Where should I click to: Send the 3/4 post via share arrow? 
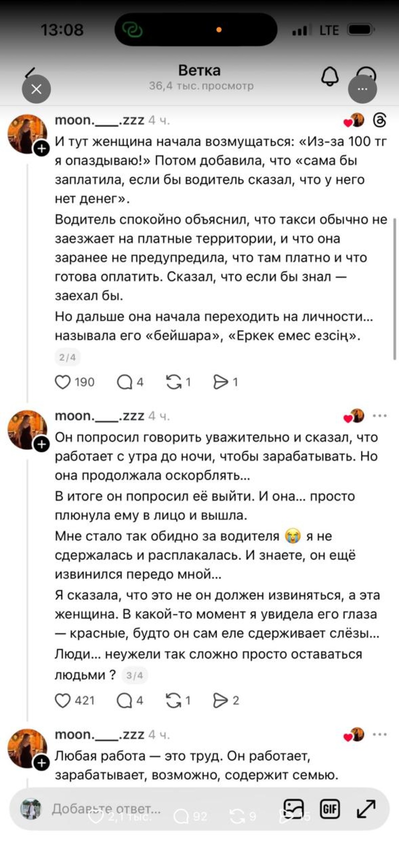click(x=220, y=701)
